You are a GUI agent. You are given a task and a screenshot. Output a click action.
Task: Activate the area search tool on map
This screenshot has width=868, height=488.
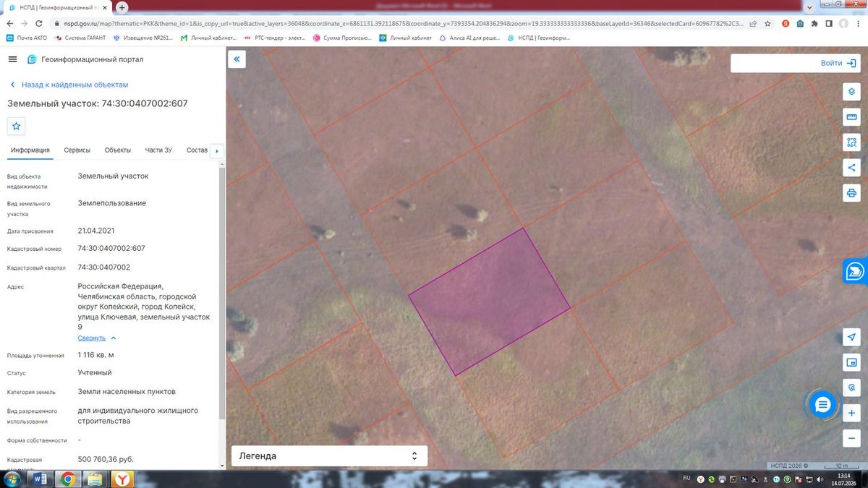pyautogui.click(x=851, y=142)
